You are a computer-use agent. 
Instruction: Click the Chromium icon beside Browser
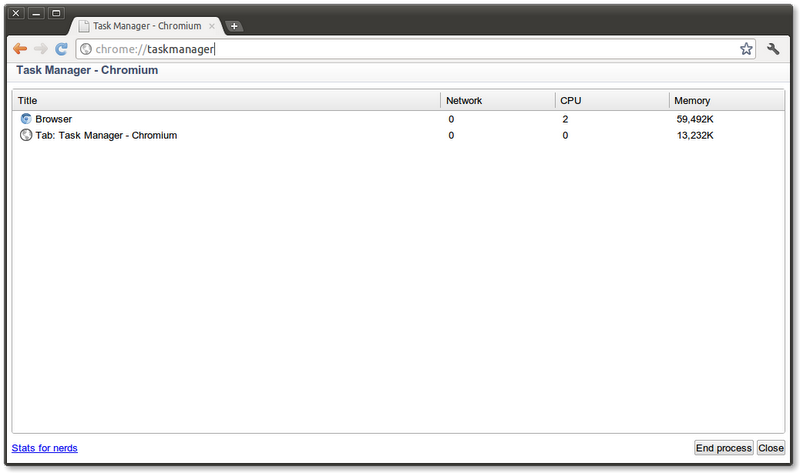coord(26,119)
